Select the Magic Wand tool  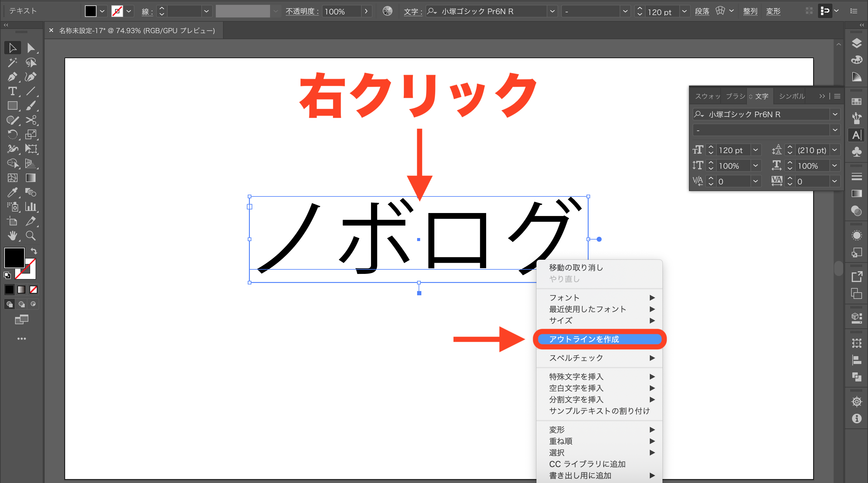(x=12, y=62)
